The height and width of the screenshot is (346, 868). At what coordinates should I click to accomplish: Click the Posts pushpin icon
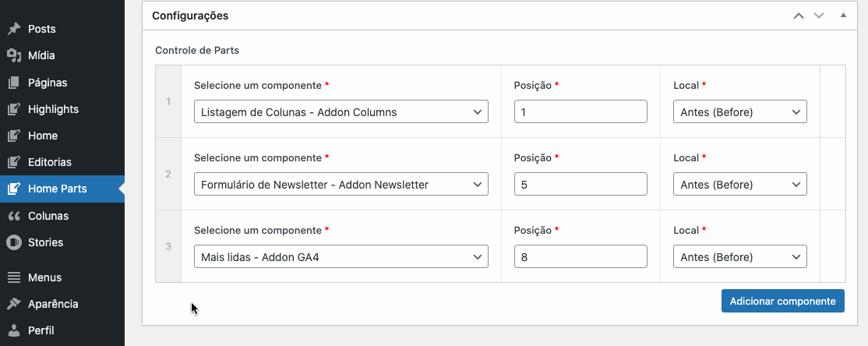(14, 29)
